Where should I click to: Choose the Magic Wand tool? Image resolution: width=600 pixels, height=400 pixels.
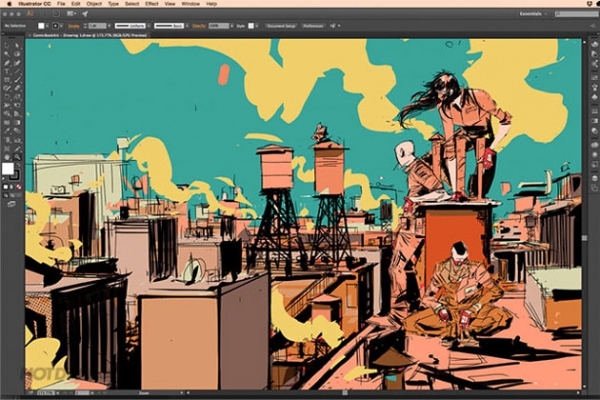click(7, 54)
